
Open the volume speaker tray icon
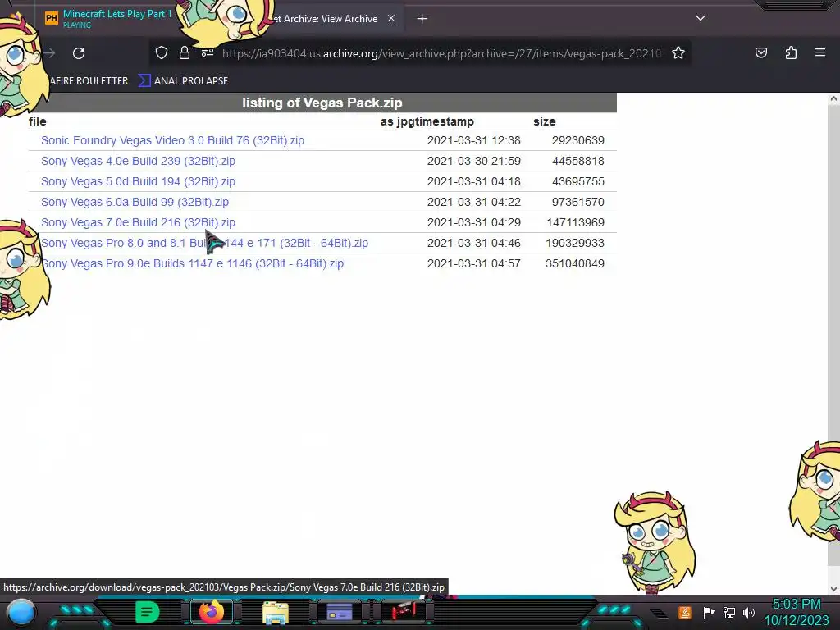(749, 612)
